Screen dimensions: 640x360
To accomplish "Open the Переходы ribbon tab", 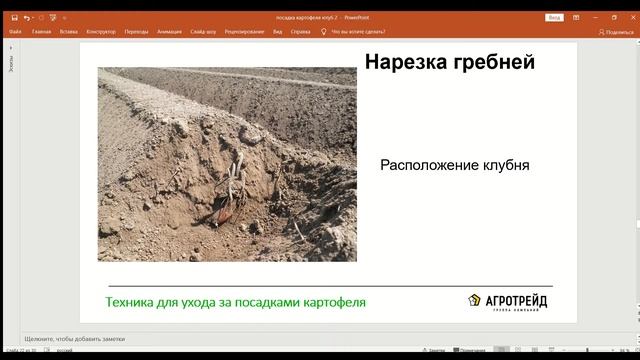I will [136, 32].
